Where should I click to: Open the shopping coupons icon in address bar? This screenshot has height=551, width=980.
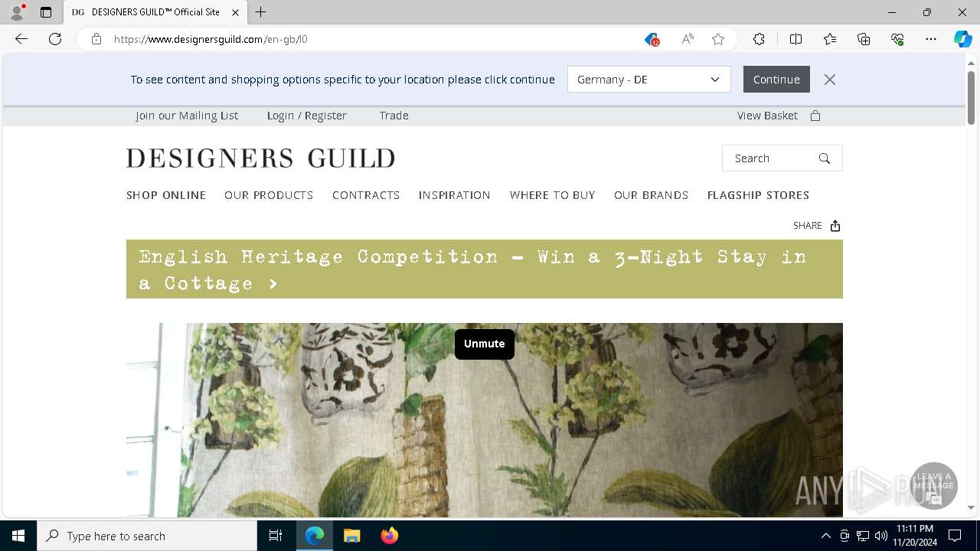pyautogui.click(x=652, y=39)
